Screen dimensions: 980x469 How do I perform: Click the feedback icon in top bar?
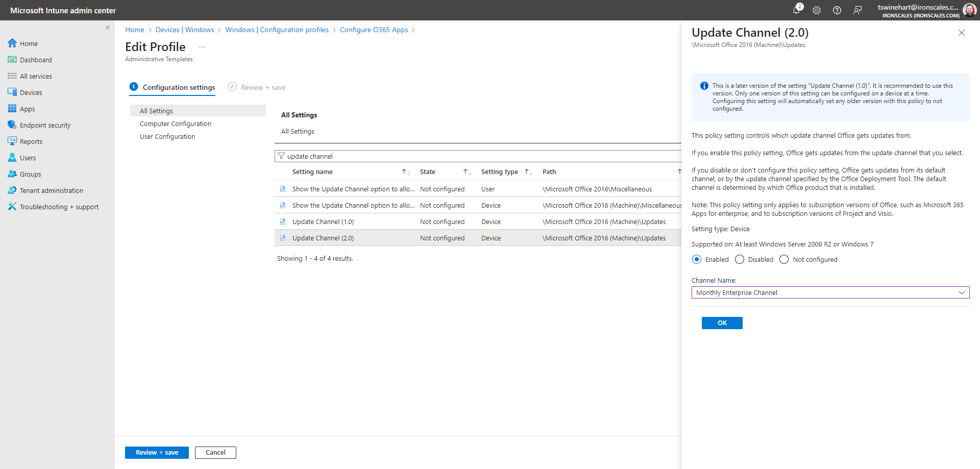point(857,10)
